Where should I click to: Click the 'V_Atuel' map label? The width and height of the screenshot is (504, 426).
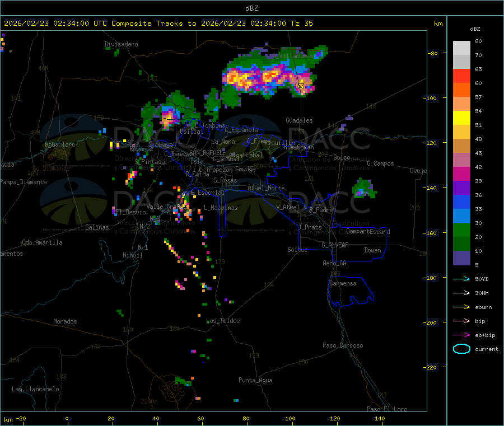[x=288, y=207]
